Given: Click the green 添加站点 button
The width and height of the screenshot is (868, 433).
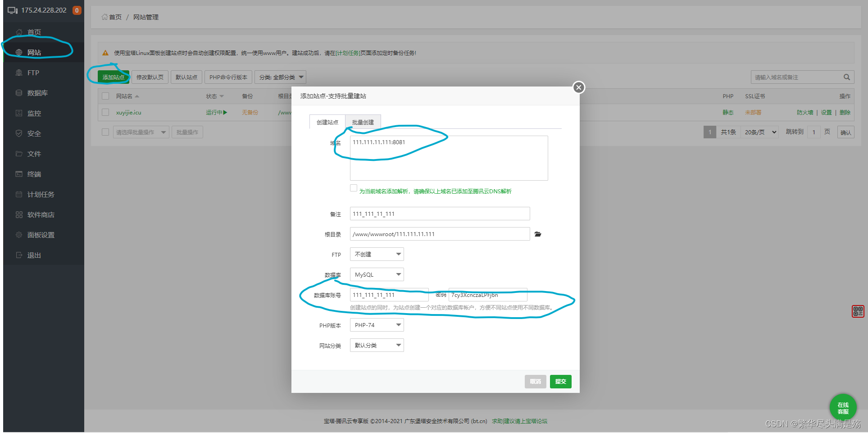Looking at the screenshot, I should click(114, 77).
